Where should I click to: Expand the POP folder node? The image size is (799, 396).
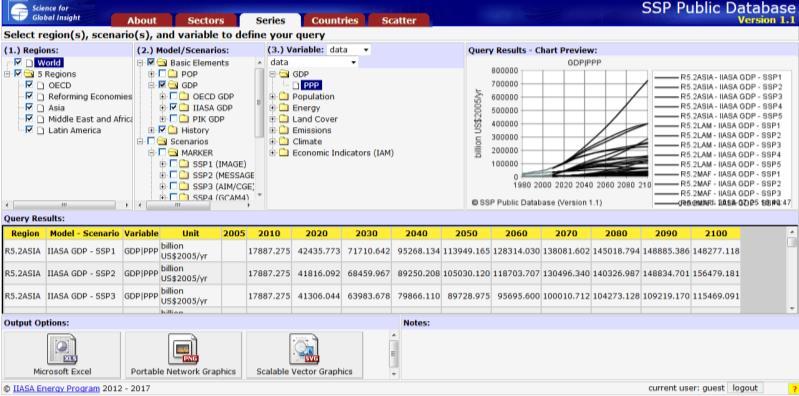151,74
